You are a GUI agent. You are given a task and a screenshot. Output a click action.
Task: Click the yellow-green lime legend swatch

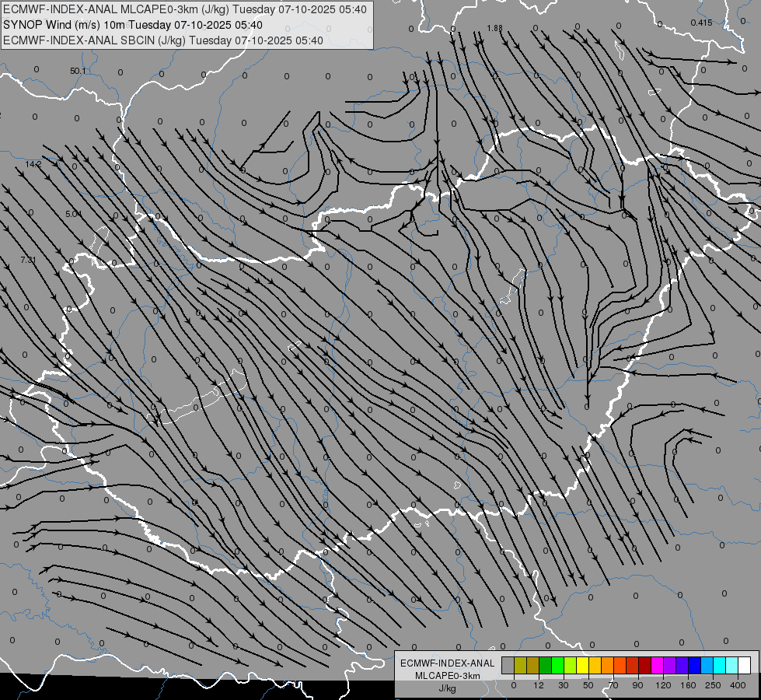point(571,665)
